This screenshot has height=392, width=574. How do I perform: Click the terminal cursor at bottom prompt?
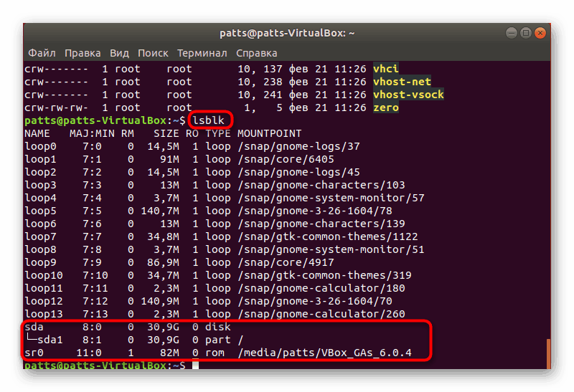[195, 365]
